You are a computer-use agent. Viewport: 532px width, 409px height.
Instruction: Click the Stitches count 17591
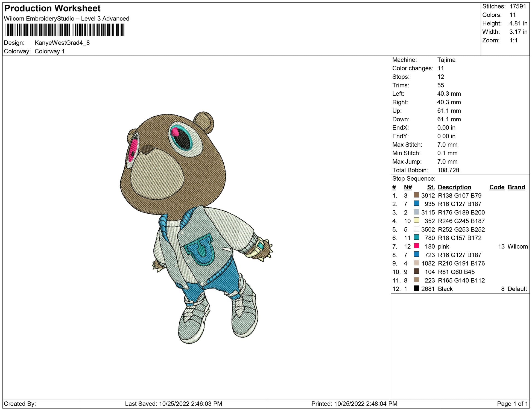click(x=518, y=6)
